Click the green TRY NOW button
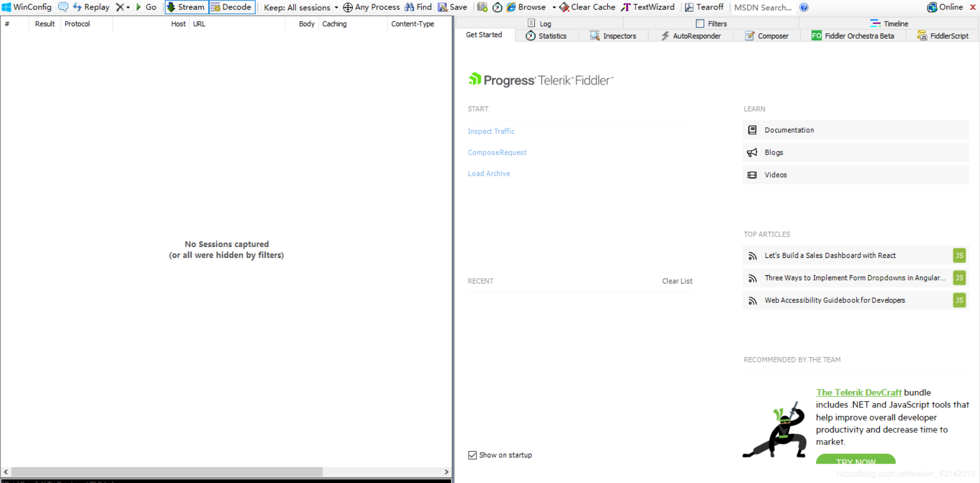The height and width of the screenshot is (483, 980). (x=856, y=459)
